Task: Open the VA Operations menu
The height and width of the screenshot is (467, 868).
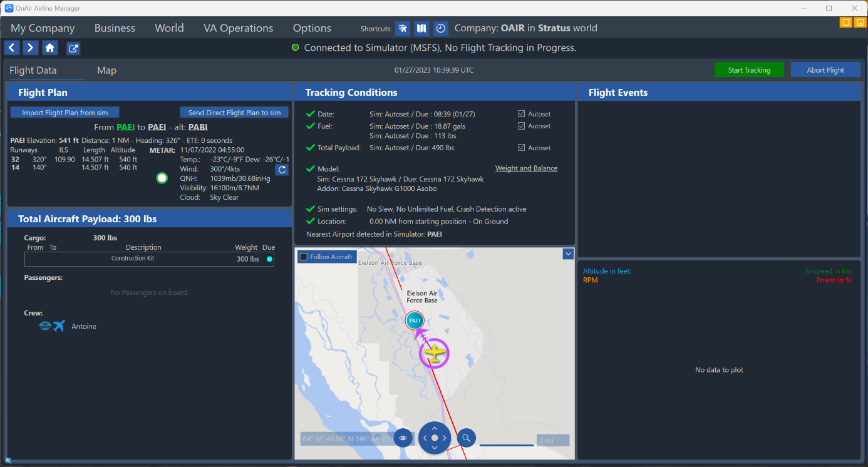Action: coord(238,28)
